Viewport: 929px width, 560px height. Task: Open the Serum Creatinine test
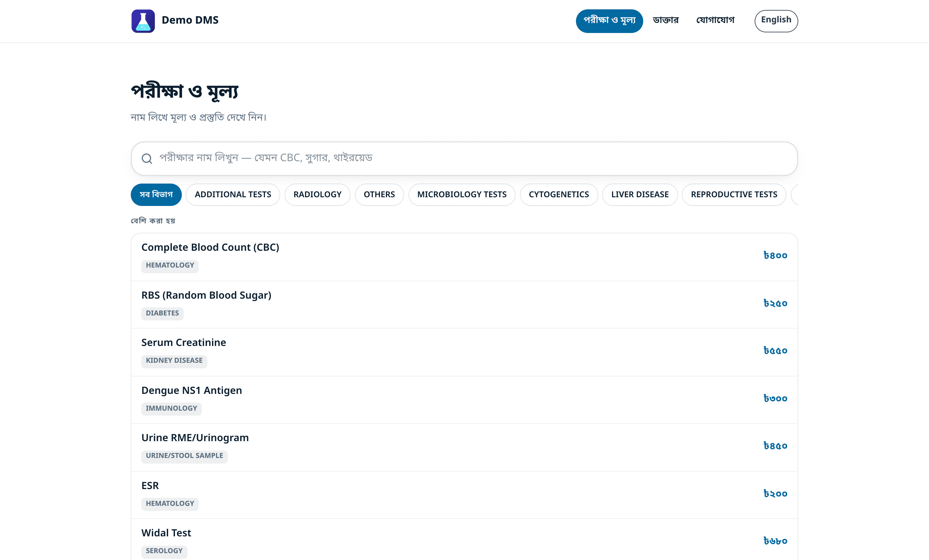pyautogui.click(x=464, y=352)
